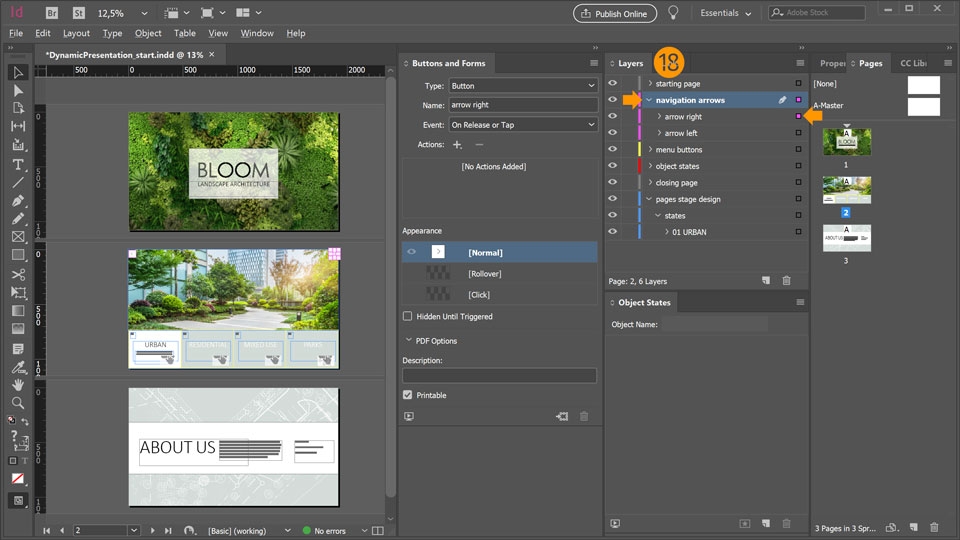Image resolution: width=960 pixels, height=540 pixels.
Task: Click the lightbulb tips icon
Action: point(673,13)
